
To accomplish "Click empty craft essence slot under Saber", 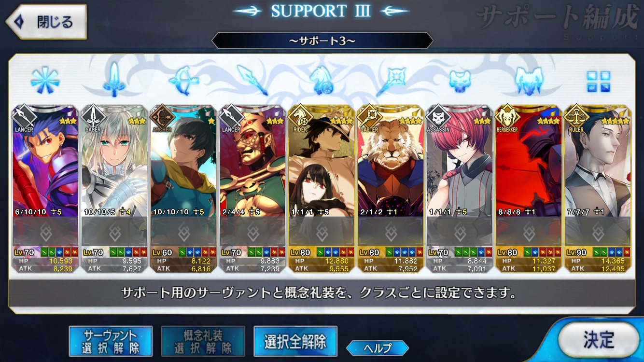I will click(x=114, y=232).
